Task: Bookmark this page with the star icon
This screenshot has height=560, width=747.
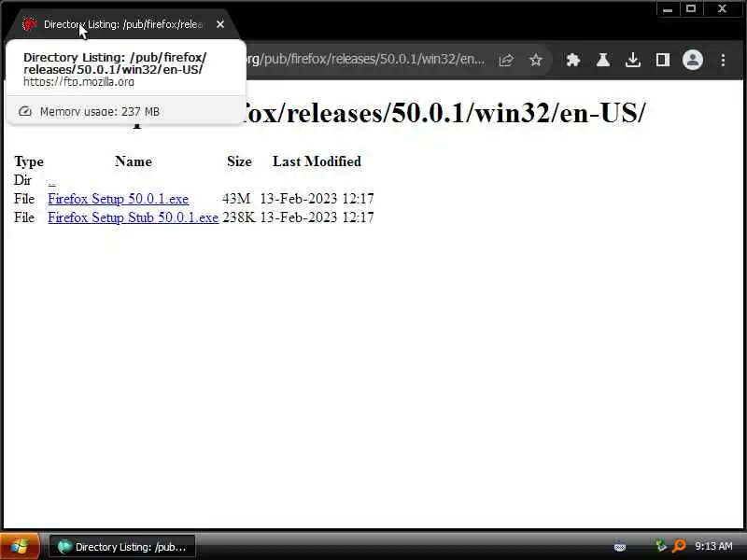Action: [536, 60]
